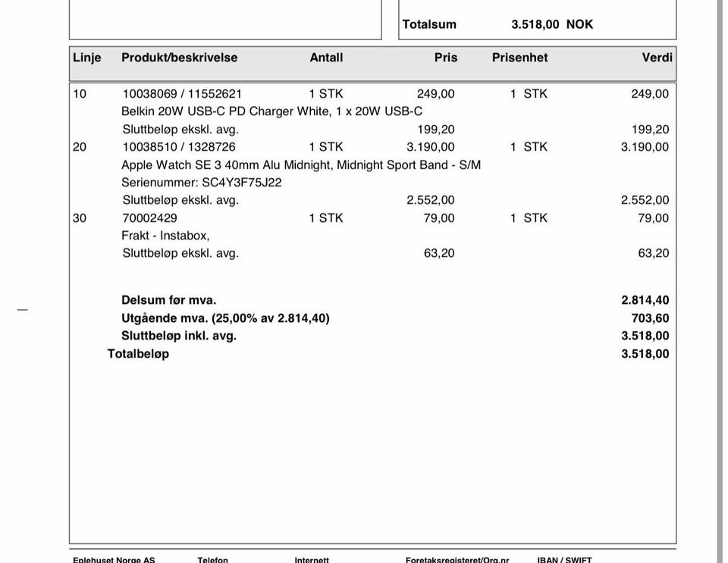Click the Sluttbeløp inkl. avg. label
The height and width of the screenshot is (563, 728).
tap(179, 336)
